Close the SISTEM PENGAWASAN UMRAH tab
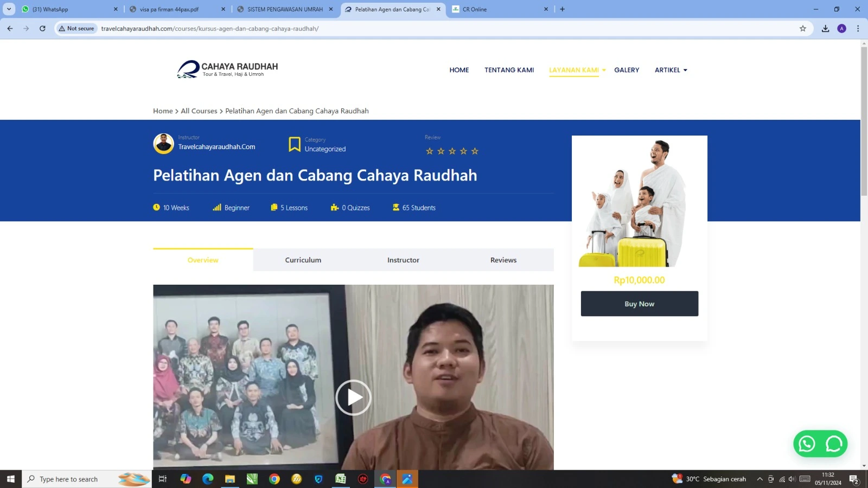 click(331, 9)
